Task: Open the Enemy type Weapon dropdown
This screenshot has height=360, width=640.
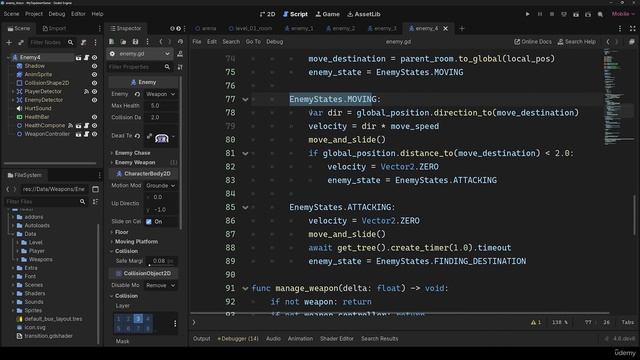Action: click(160, 94)
